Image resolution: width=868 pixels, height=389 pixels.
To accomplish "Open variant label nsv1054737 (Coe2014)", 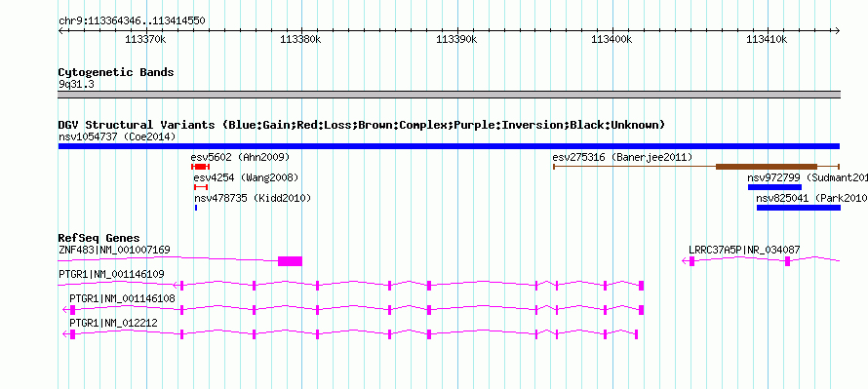I will 117,136.
